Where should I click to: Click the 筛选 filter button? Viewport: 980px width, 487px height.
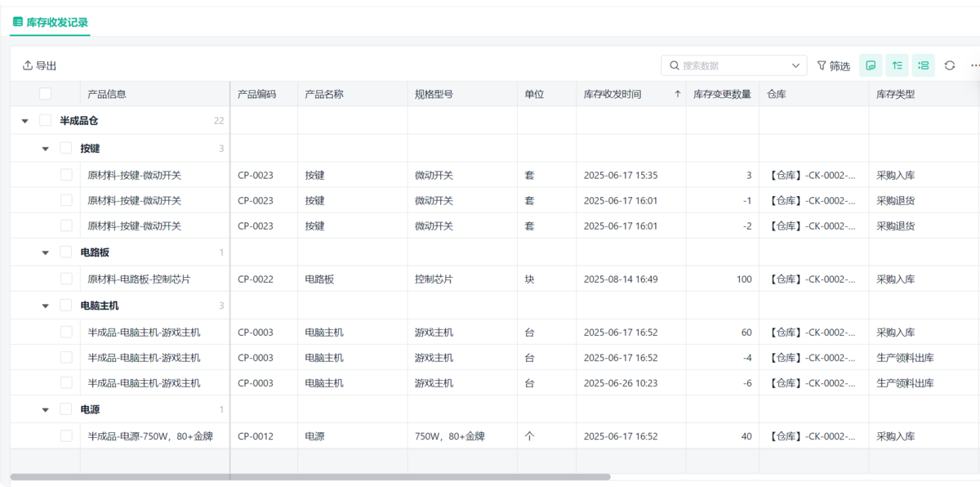click(x=833, y=65)
